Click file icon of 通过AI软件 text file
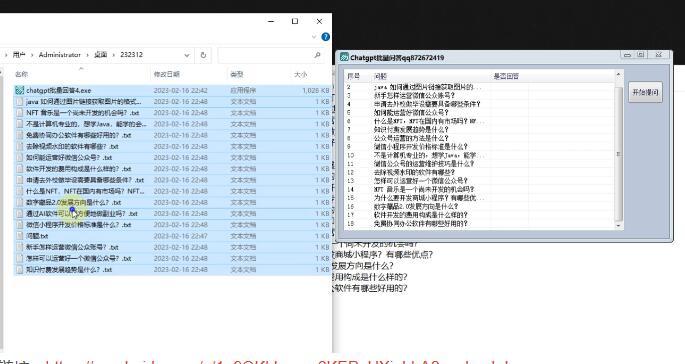Screen dimensions: 685x364 [x=19, y=214]
